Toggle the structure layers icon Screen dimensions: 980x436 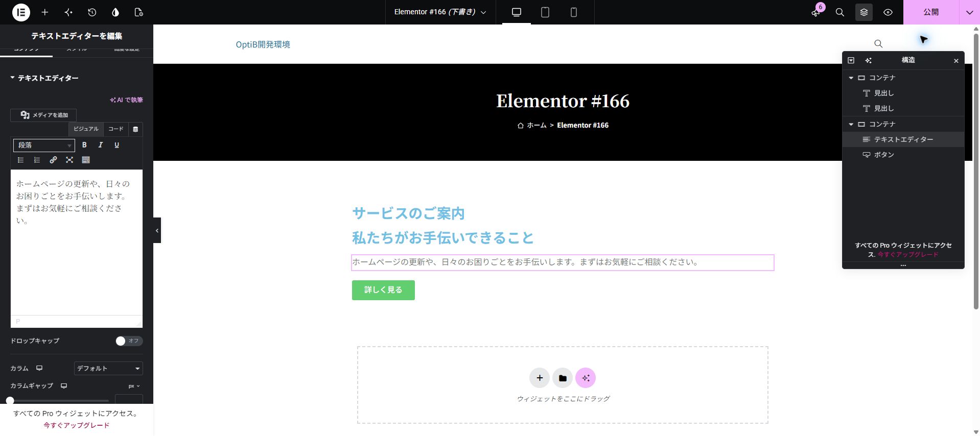pyautogui.click(x=864, y=12)
